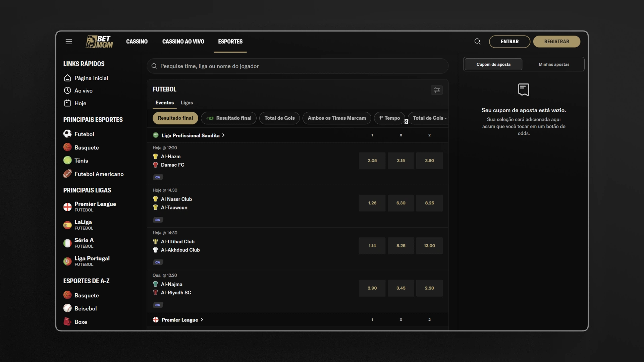Open the search magnifier in header
644x362 pixels.
(x=477, y=42)
